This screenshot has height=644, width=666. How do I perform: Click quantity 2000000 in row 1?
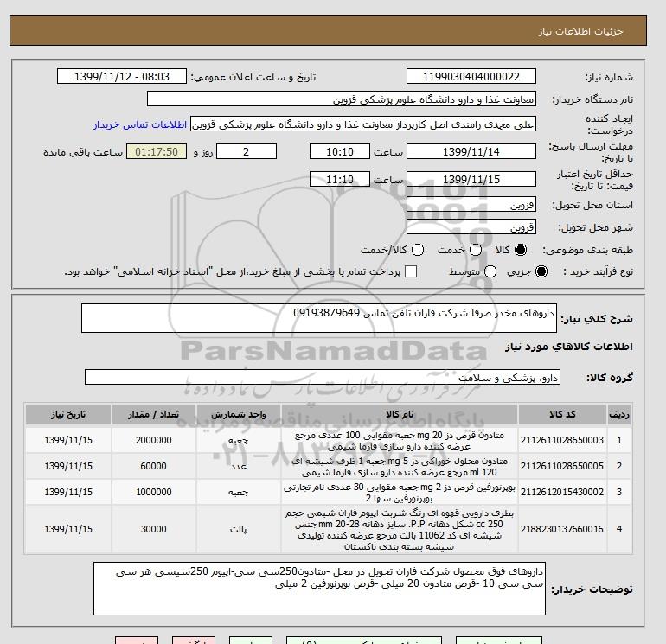(x=153, y=440)
